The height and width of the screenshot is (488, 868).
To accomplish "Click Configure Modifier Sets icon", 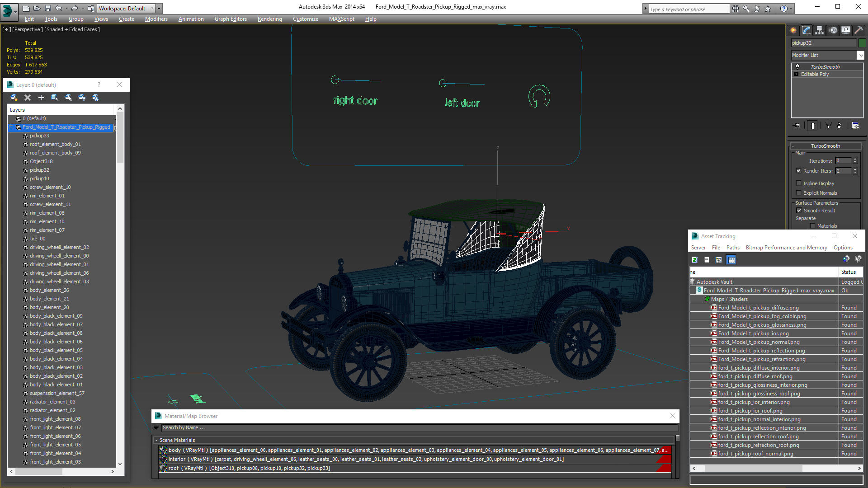I will (x=855, y=126).
